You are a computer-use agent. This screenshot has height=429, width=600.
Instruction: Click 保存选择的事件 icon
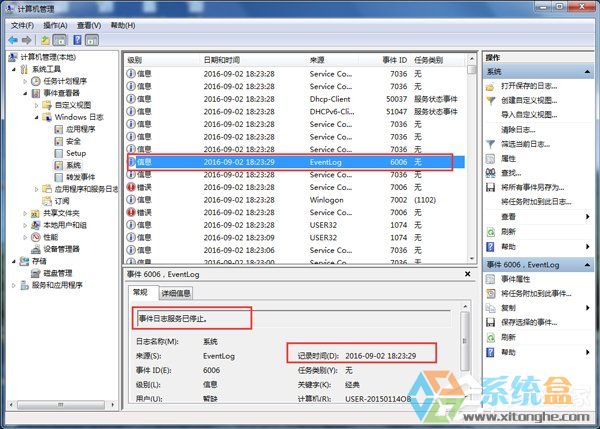click(491, 323)
